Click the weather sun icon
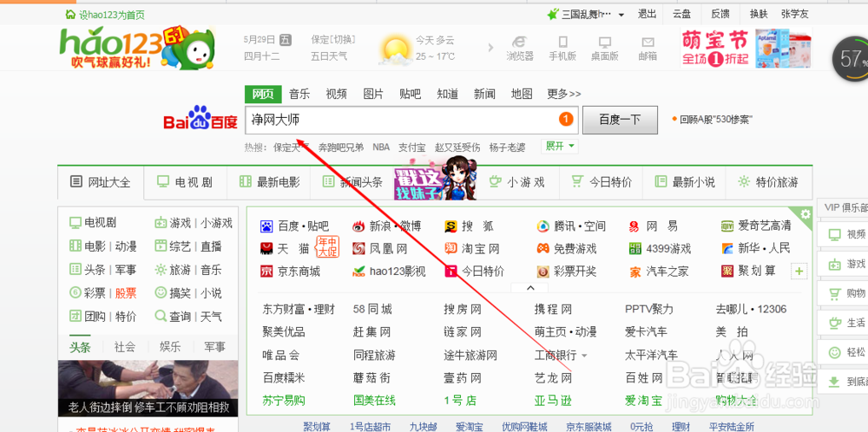868x432 pixels. pos(395,48)
